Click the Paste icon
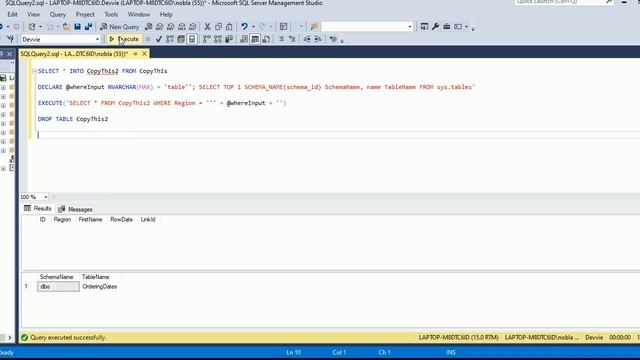This screenshot has width=640, height=360. pyautogui.click(x=229, y=27)
